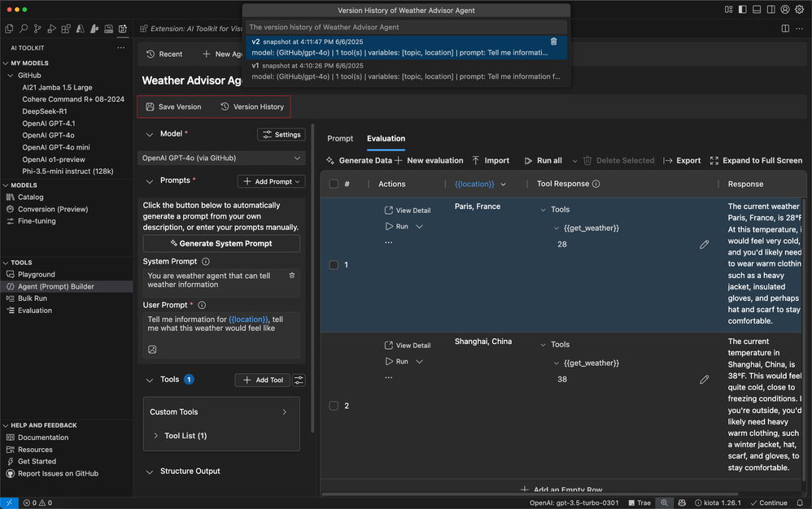Open the Search icon in activity bar

[22, 29]
